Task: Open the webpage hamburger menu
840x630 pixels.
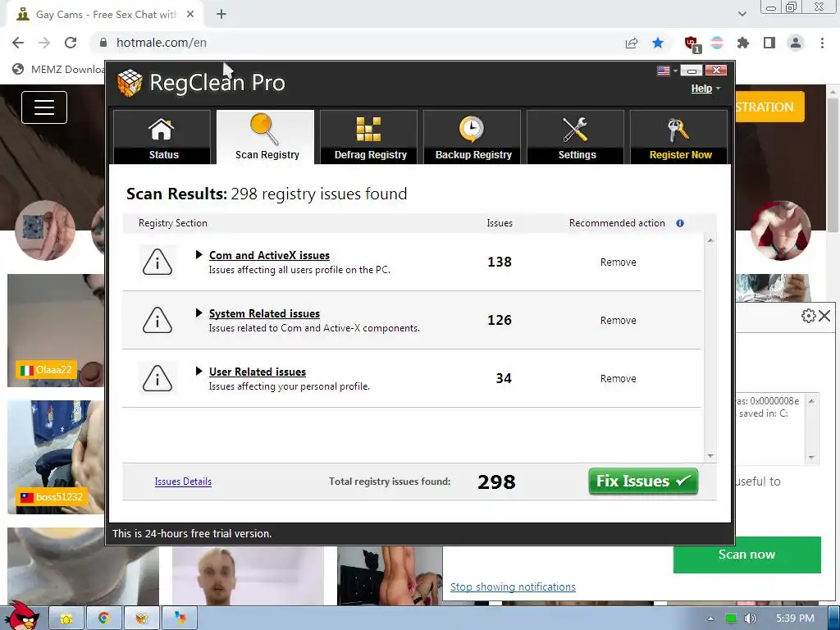Action: click(44, 107)
